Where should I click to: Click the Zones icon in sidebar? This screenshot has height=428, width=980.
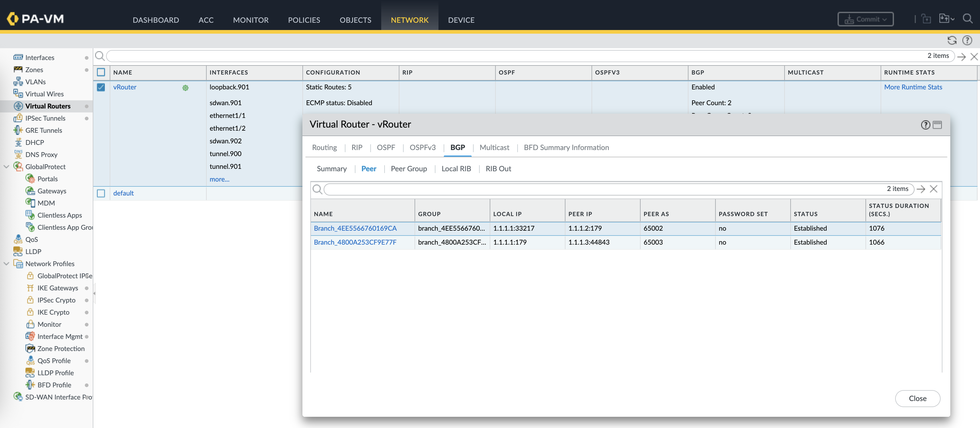[18, 70]
